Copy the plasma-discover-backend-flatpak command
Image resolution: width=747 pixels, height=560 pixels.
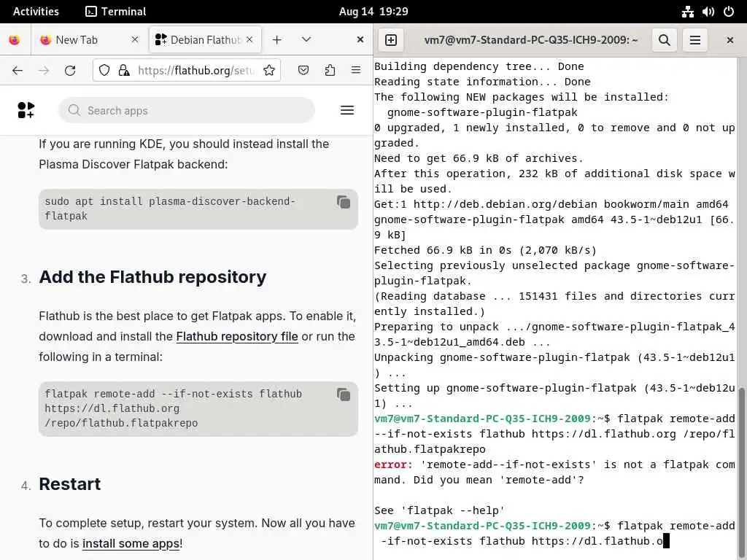pos(344,203)
